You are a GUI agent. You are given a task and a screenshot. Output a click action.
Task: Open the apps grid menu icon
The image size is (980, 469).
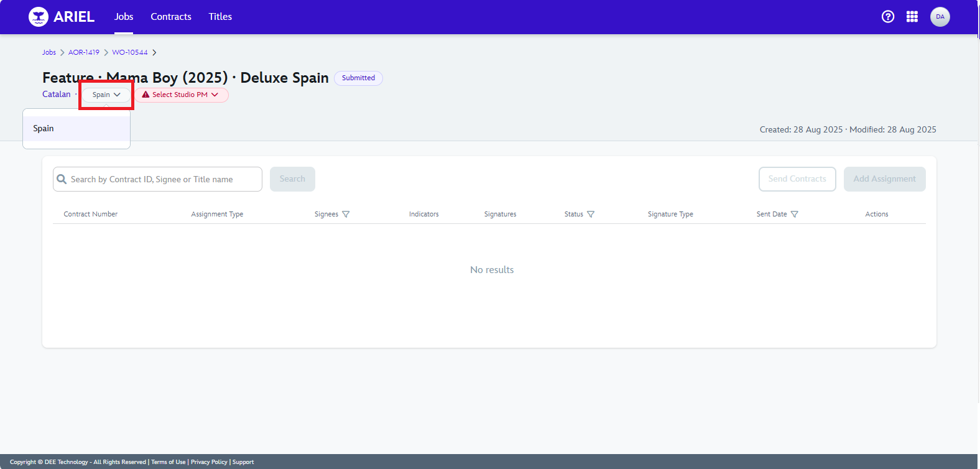coord(912,17)
